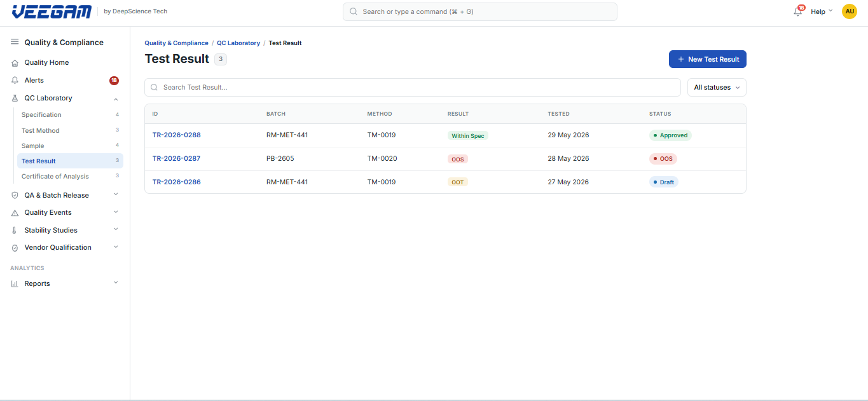Click the QA & Batch Release shield icon

coord(15,196)
